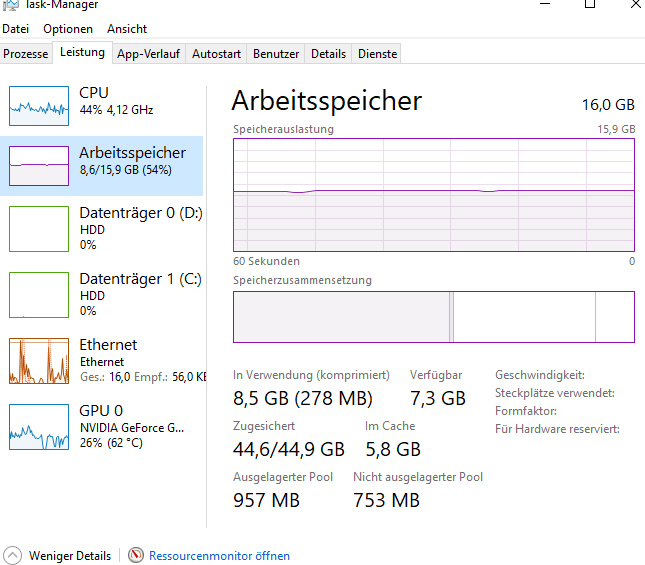Click the Speicherzusammensetzung memory composition bar
Viewport: 645px width, 565px height.
(434, 317)
